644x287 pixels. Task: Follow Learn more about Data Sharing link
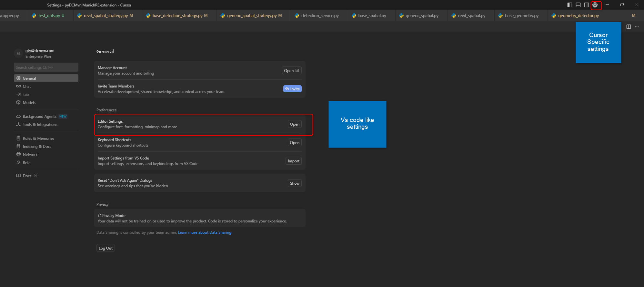[205, 232]
